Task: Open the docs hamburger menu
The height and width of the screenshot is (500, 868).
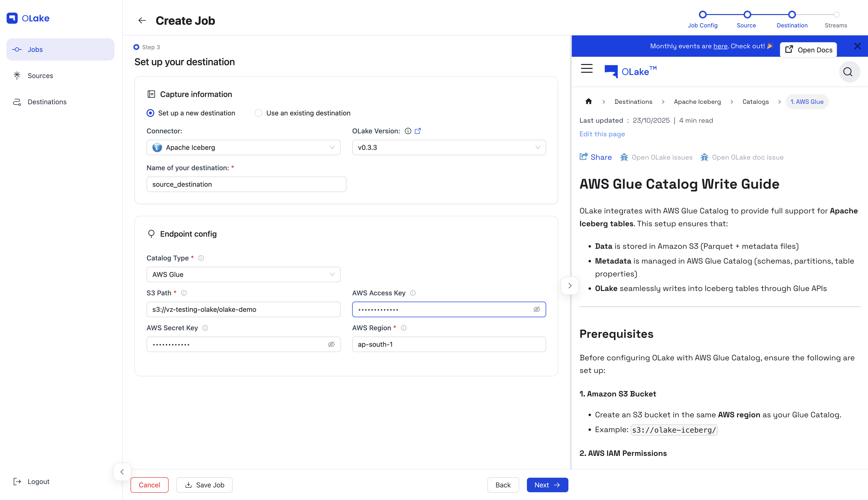Action: (x=586, y=69)
